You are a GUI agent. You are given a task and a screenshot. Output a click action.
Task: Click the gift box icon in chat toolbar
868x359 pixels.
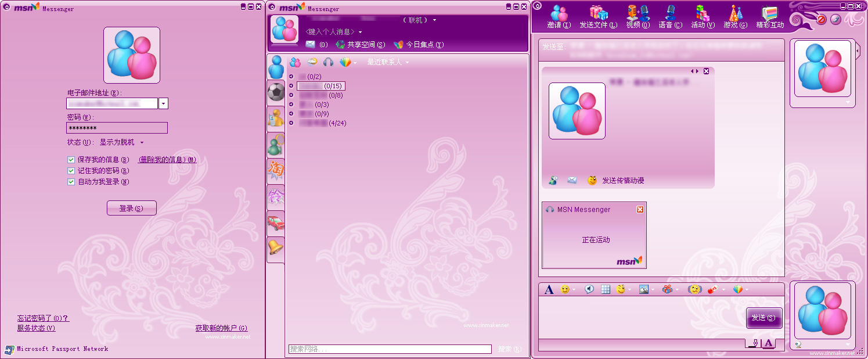667,289
